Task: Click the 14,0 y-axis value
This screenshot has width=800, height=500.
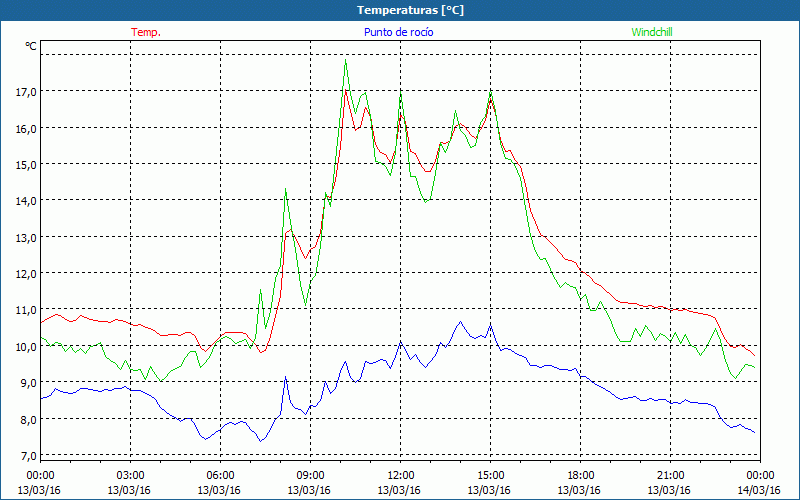Action: 27,201
